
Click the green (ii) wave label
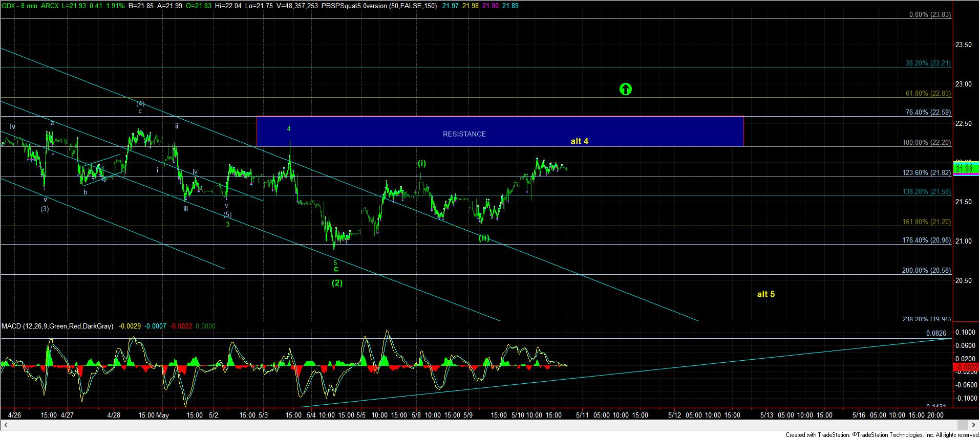coord(484,238)
